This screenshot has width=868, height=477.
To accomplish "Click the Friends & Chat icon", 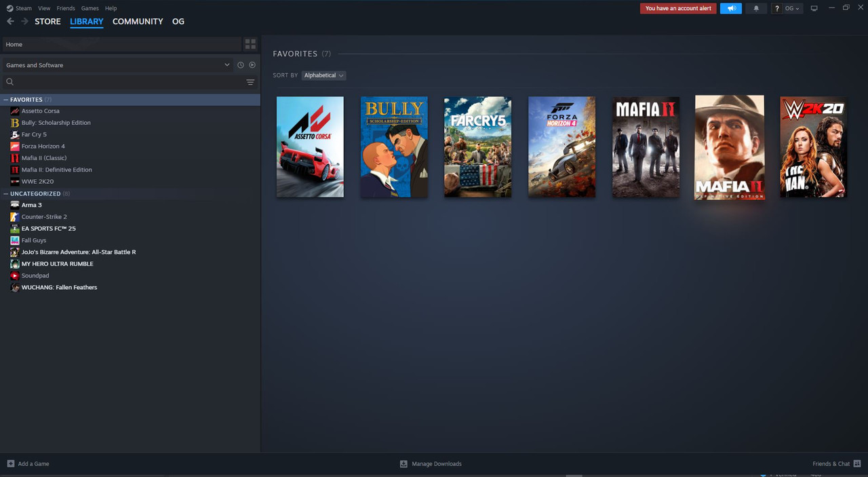I will (857, 463).
